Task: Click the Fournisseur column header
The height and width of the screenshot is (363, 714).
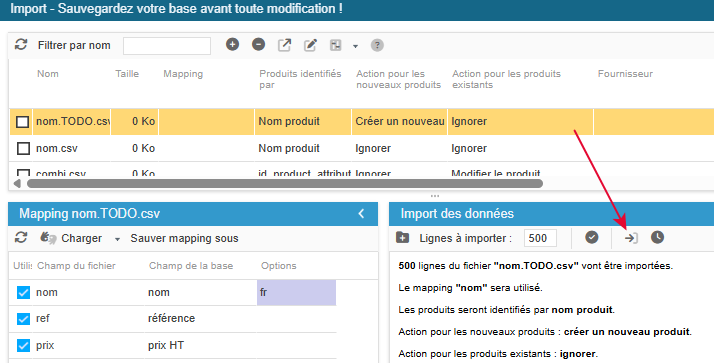Action: pos(625,74)
